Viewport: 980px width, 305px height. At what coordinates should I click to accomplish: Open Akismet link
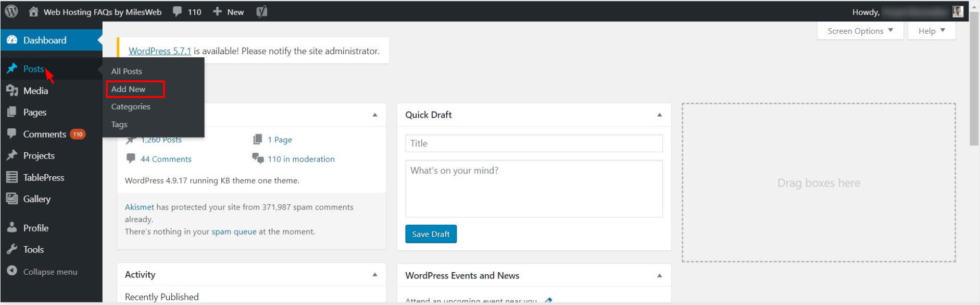tap(140, 207)
